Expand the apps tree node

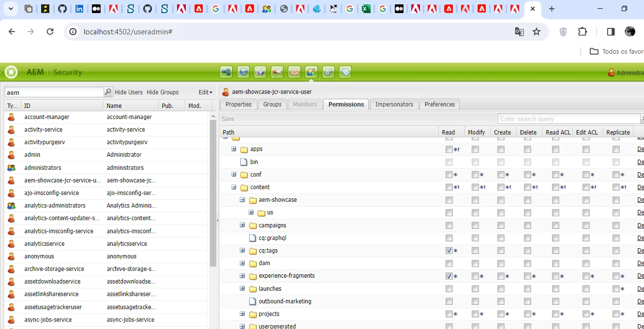pos(234,149)
